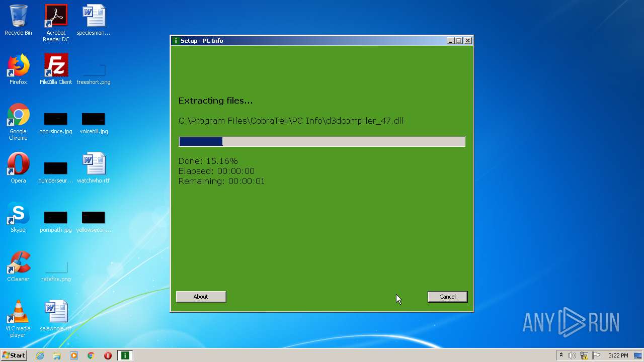Click the Show Desktop strip at the taskbar end

coord(638,355)
